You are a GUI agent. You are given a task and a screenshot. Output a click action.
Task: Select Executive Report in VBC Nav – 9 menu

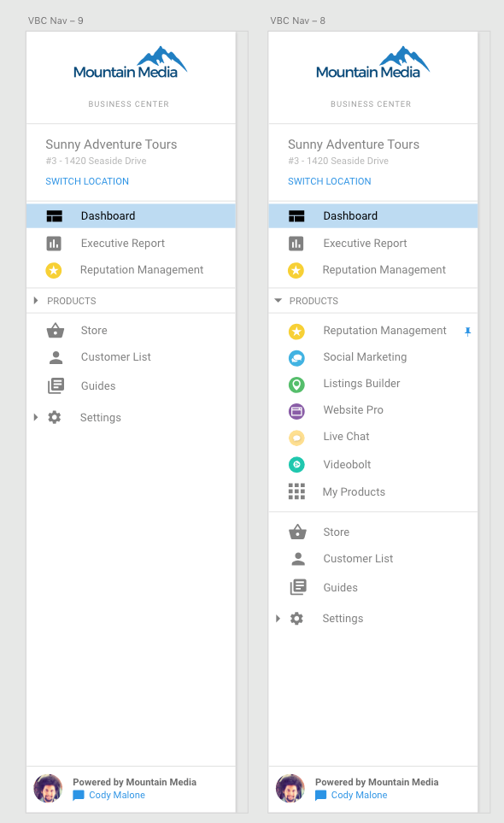coord(131,243)
